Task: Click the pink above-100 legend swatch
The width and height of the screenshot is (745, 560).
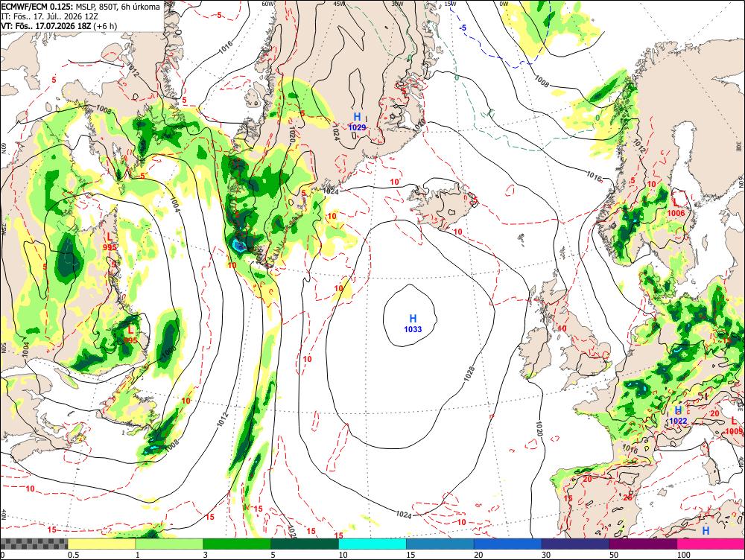Action: coord(711,544)
